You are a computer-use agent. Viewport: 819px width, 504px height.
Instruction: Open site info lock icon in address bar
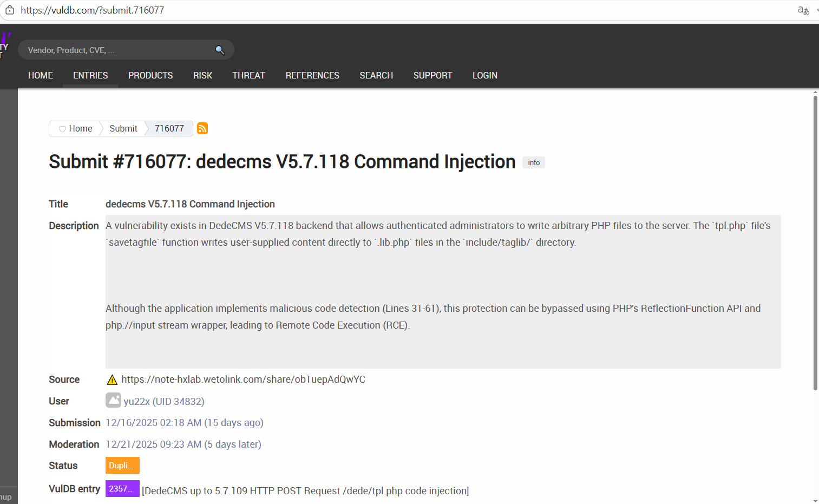click(x=10, y=10)
